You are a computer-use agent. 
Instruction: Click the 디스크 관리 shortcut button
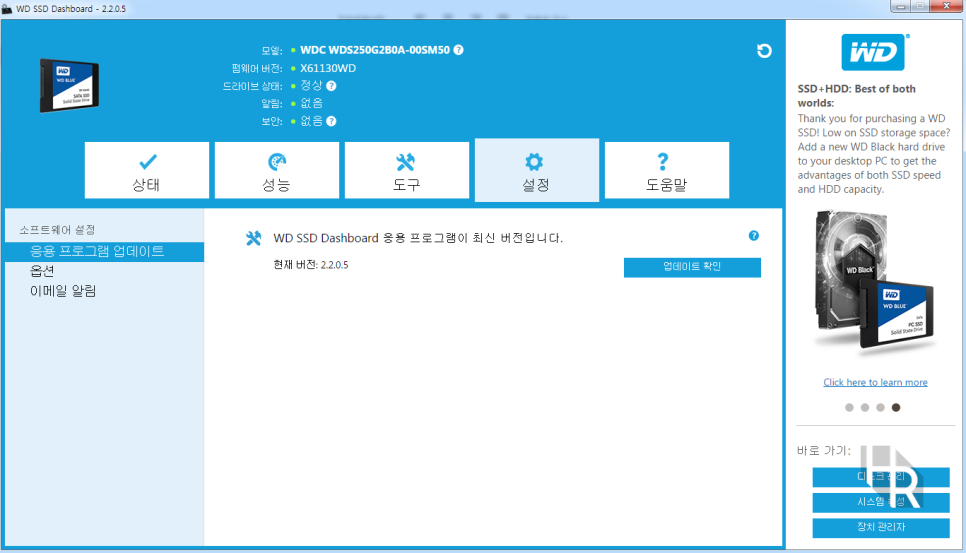coord(880,477)
